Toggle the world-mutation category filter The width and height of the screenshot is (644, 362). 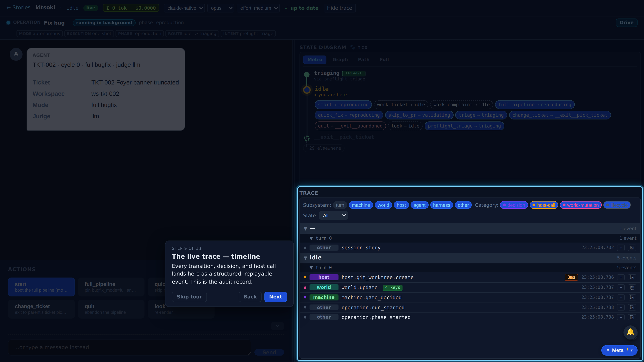coord(580,205)
